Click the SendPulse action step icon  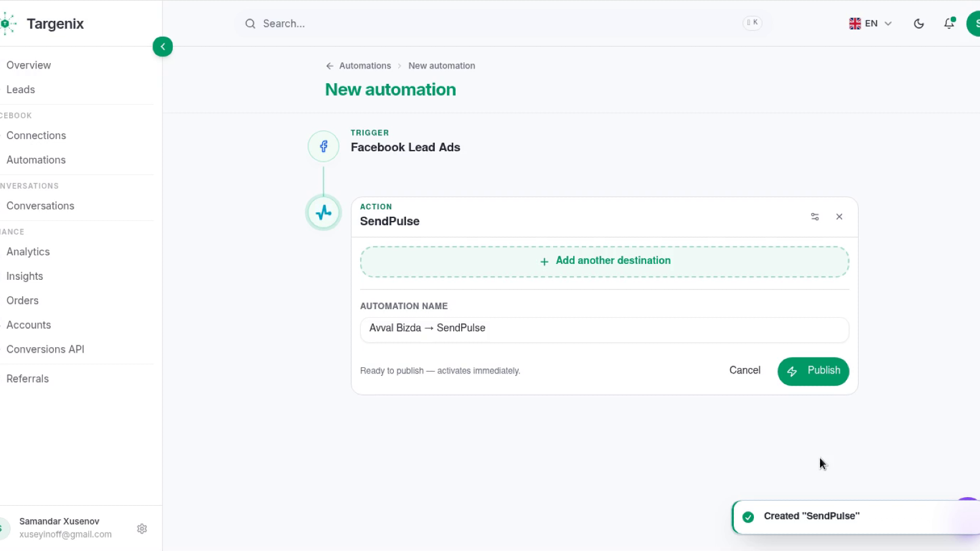[323, 212]
